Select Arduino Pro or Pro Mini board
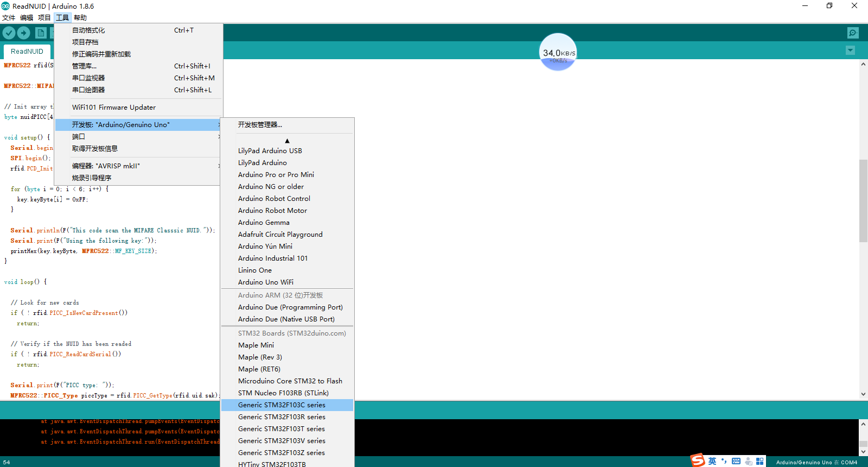This screenshot has height=467, width=868. (x=287, y=175)
